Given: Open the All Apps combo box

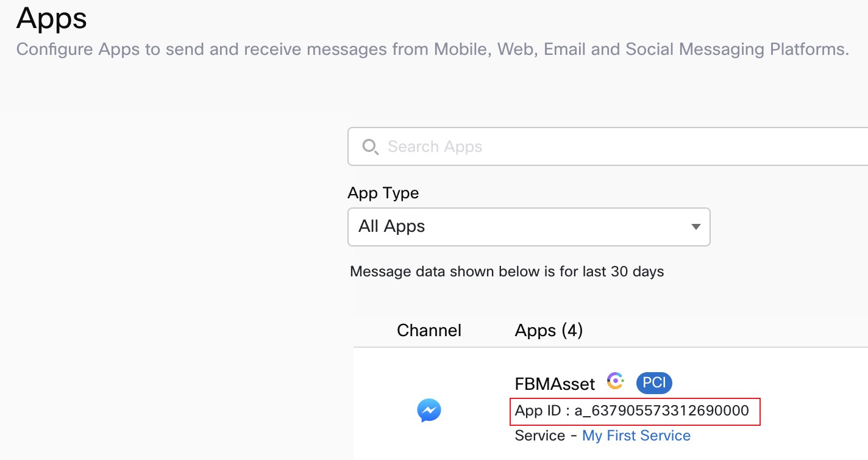Looking at the screenshot, I should (528, 227).
